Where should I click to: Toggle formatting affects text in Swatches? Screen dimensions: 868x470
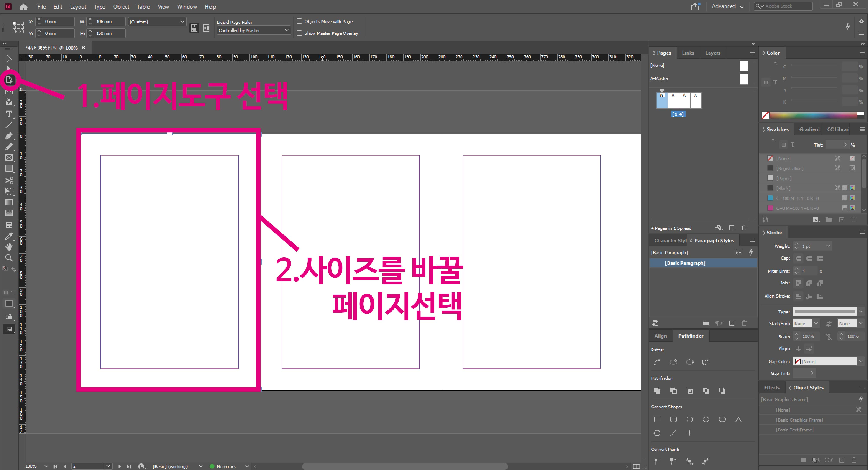click(x=793, y=145)
